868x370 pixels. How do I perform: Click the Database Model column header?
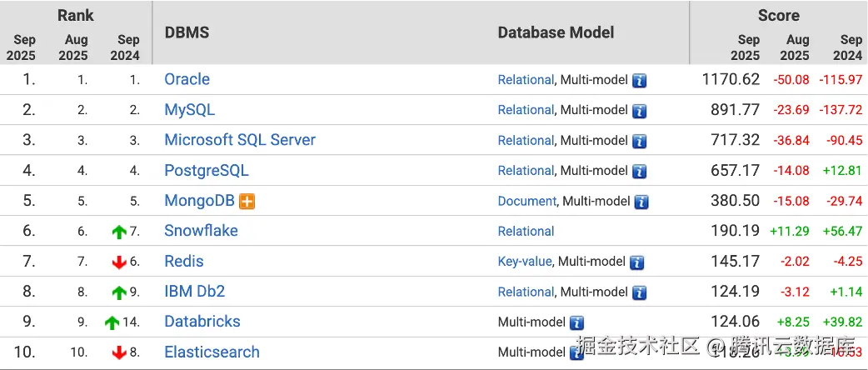tap(556, 32)
